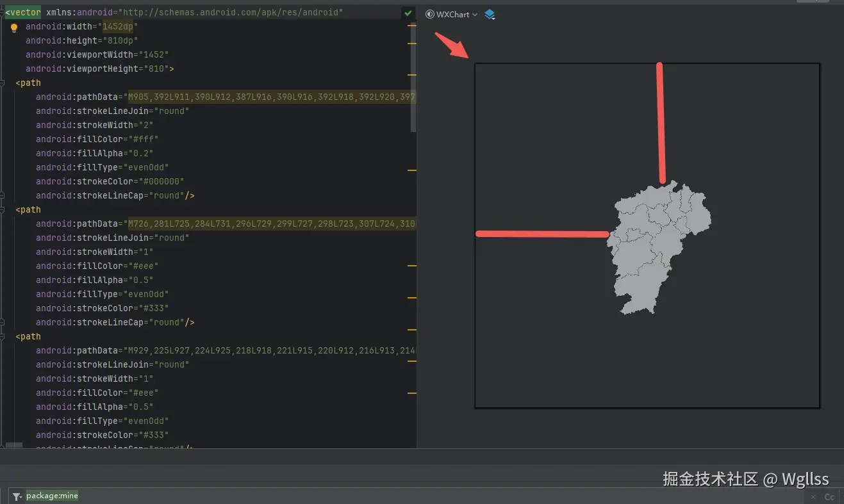Open the WXChart theme selector dropdown
Viewport: 844px width, 504px height.
[x=452, y=14]
